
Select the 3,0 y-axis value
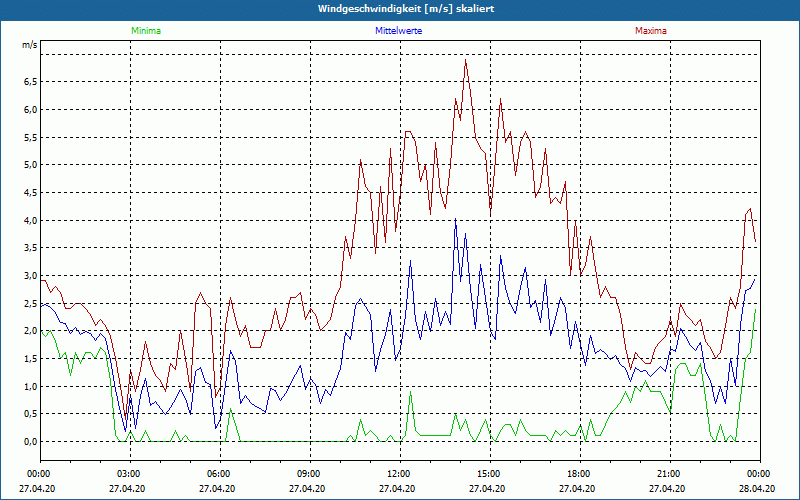point(31,276)
